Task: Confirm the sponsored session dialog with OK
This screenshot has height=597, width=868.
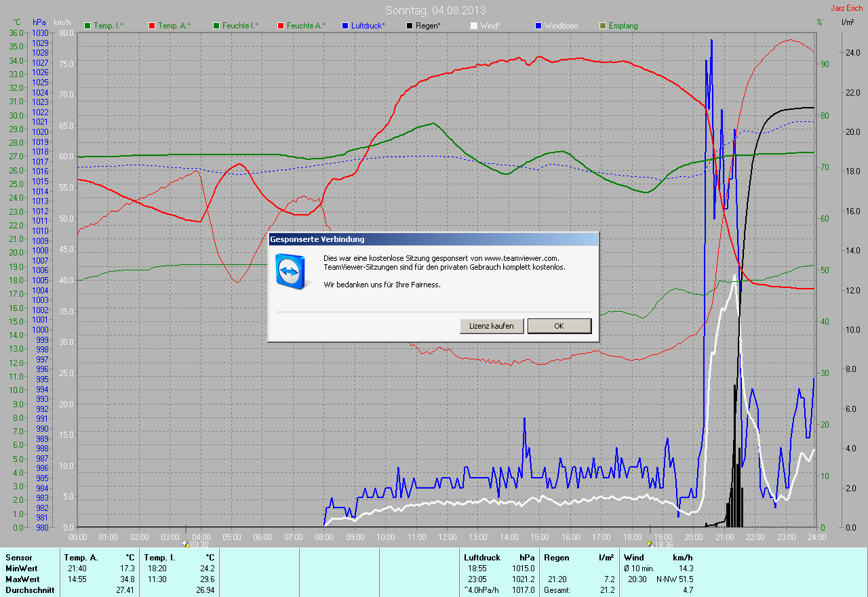Action: [x=559, y=326]
